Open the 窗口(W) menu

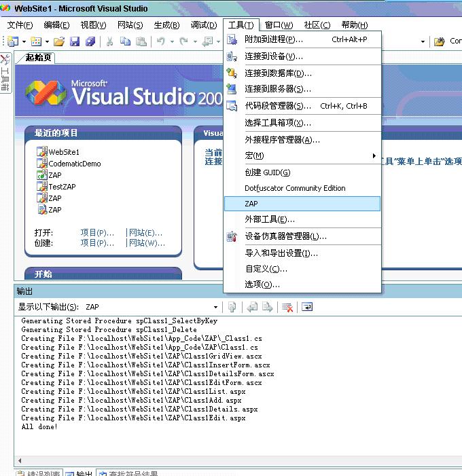(279, 25)
